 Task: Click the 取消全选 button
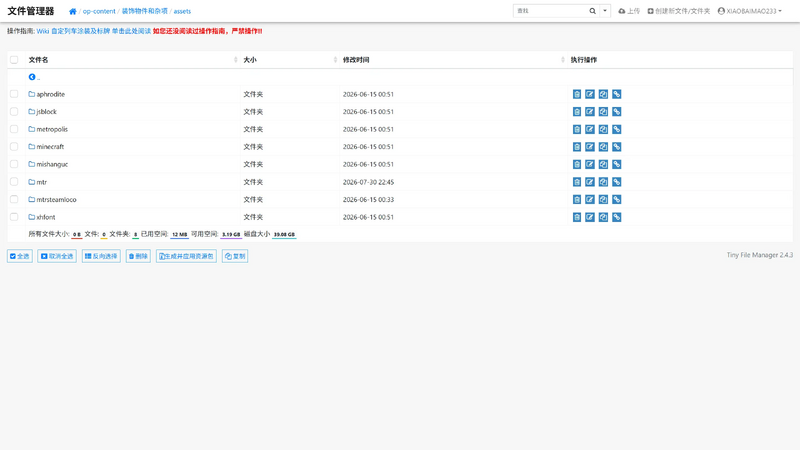coord(57,256)
